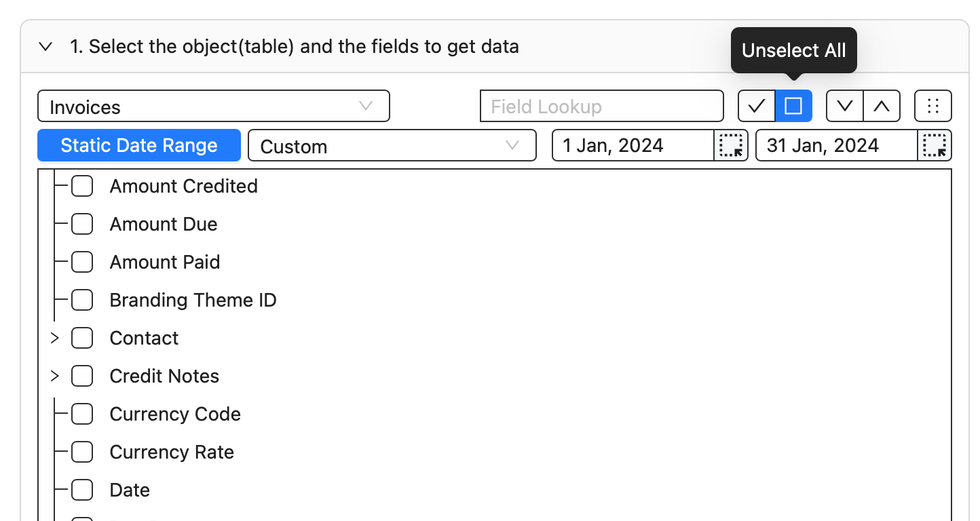Image resolution: width=980 pixels, height=521 pixels.
Task: Click the Select All checkmark icon
Action: pyautogui.click(x=757, y=106)
